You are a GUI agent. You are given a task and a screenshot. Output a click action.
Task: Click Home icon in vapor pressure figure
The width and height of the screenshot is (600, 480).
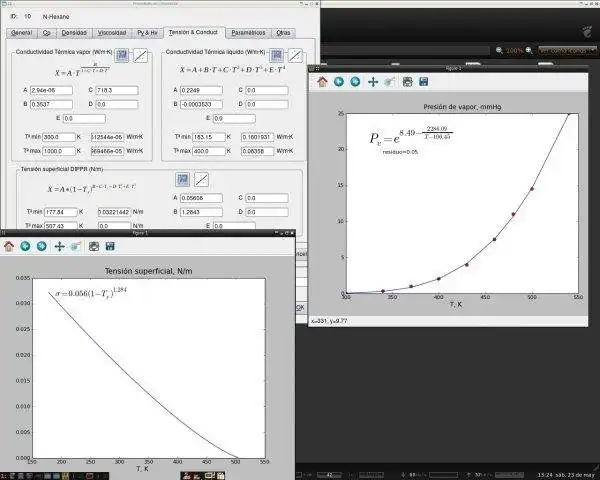click(322, 82)
